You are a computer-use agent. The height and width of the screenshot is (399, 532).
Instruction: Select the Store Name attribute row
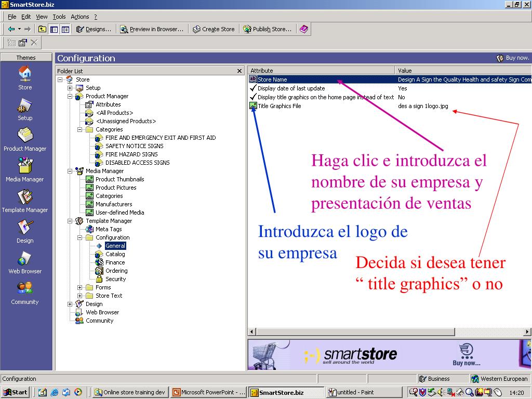390,79
